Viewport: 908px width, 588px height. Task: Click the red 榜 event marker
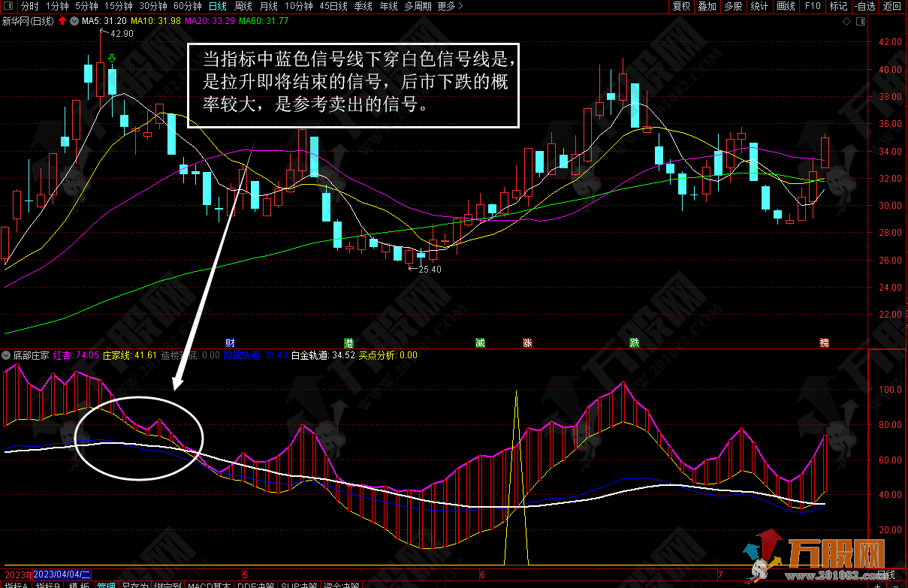825,342
